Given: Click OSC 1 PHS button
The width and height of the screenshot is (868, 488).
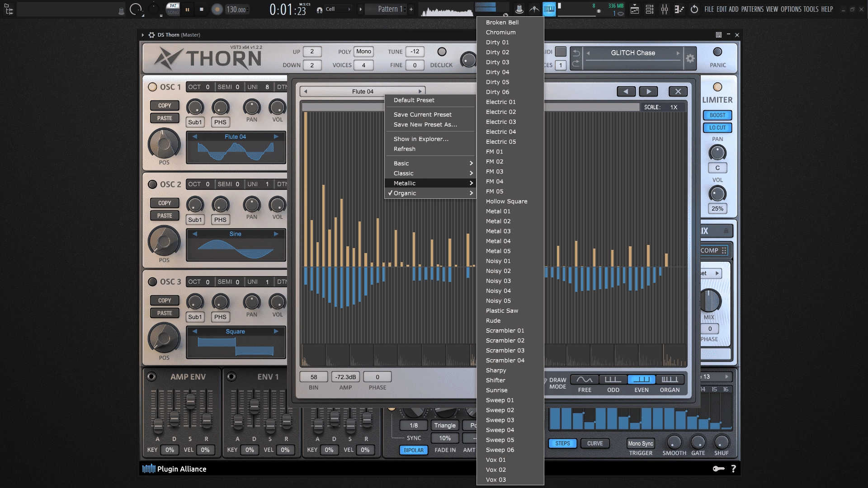Looking at the screenshot, I should (x=220, y=122).
